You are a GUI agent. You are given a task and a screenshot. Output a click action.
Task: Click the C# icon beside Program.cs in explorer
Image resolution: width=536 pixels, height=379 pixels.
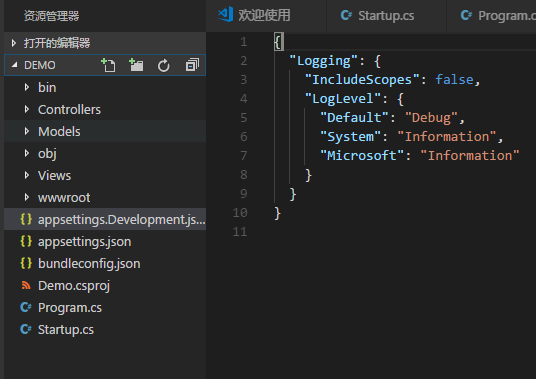26,307
